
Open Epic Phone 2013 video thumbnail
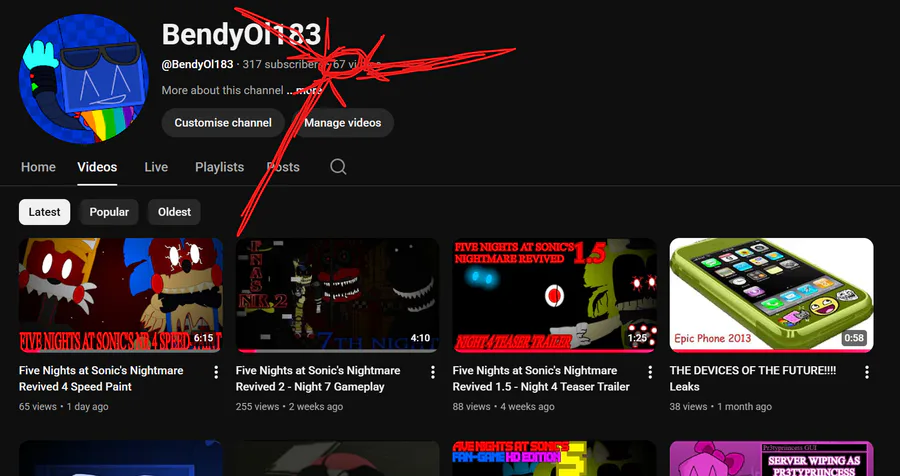(x=771, y=295)
